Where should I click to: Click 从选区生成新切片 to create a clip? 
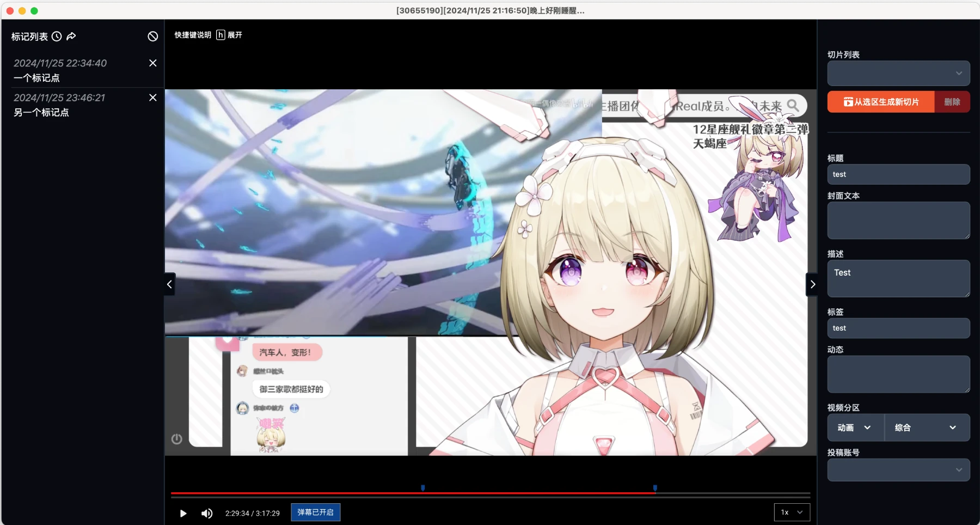coord(880,101)
